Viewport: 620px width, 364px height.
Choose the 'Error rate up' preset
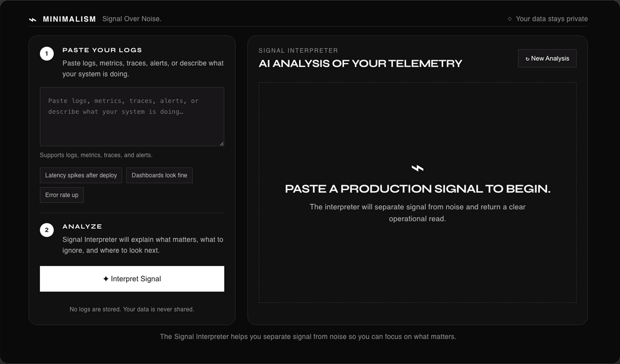pyautogui.click(x=62, y=195)
